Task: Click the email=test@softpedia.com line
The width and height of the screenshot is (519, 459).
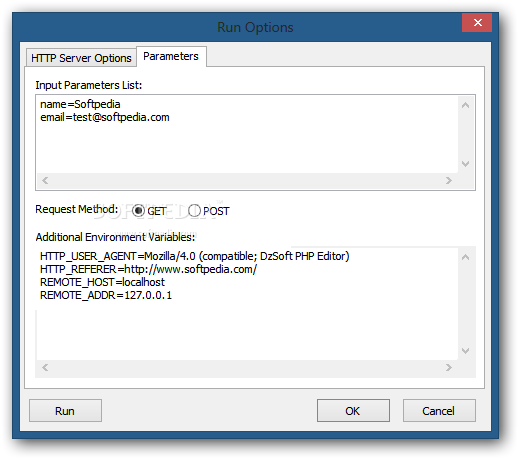Action: click(105, 117)
